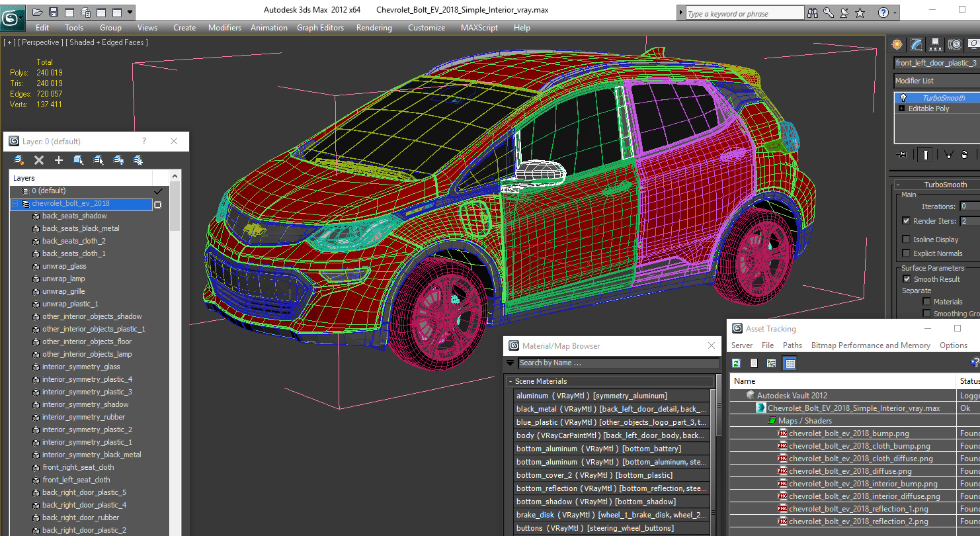Open Bitmap Performance and Memory menu
This screenshot has width=980, height=536.
[870, 345]
